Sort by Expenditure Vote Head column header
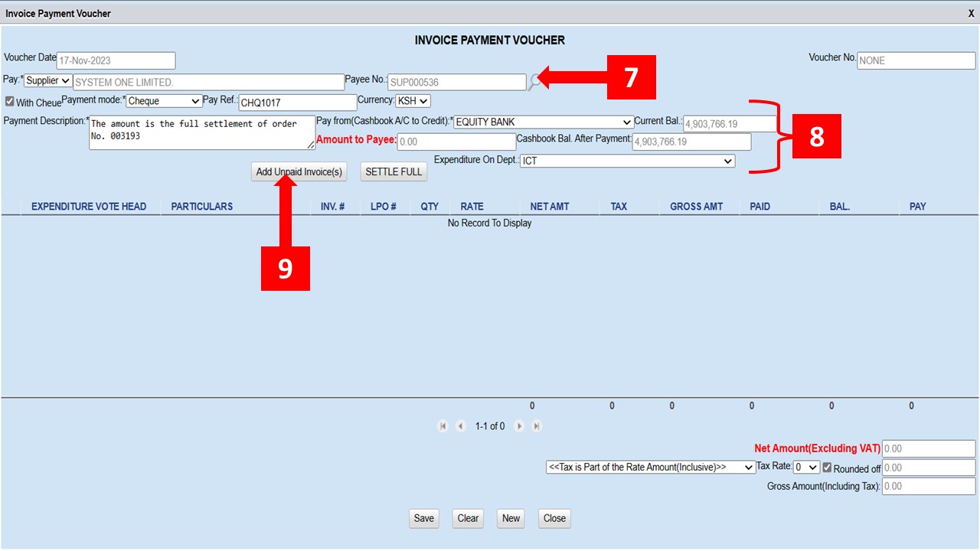This screenshot has height=551, width=980. [89, 207]
